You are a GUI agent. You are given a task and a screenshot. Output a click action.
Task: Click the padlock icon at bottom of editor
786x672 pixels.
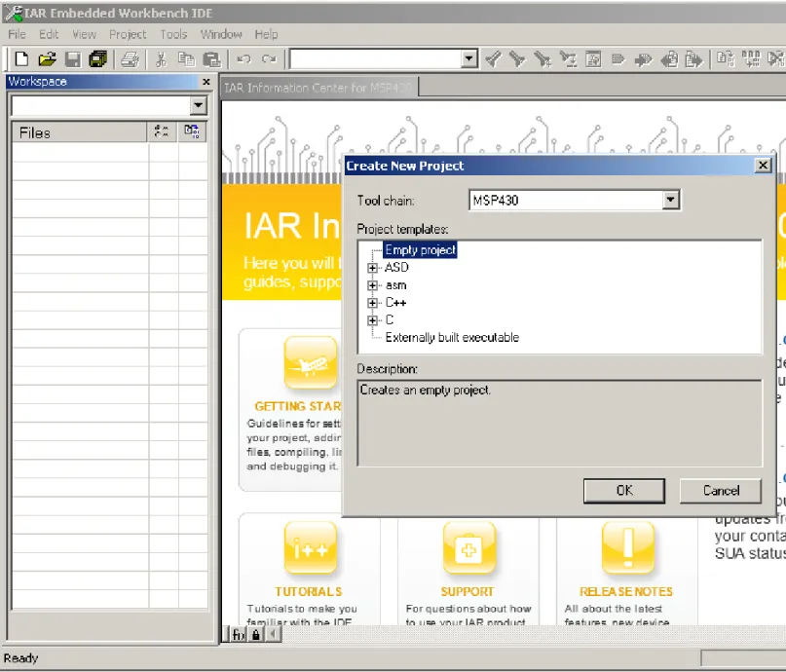click(256, 635)
